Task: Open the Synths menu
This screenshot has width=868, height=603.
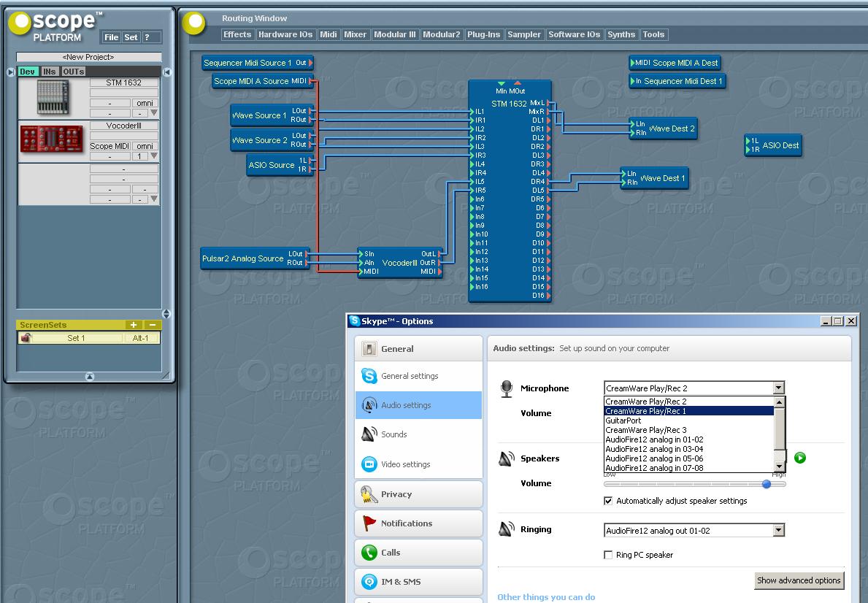Action: coord(621,34)
